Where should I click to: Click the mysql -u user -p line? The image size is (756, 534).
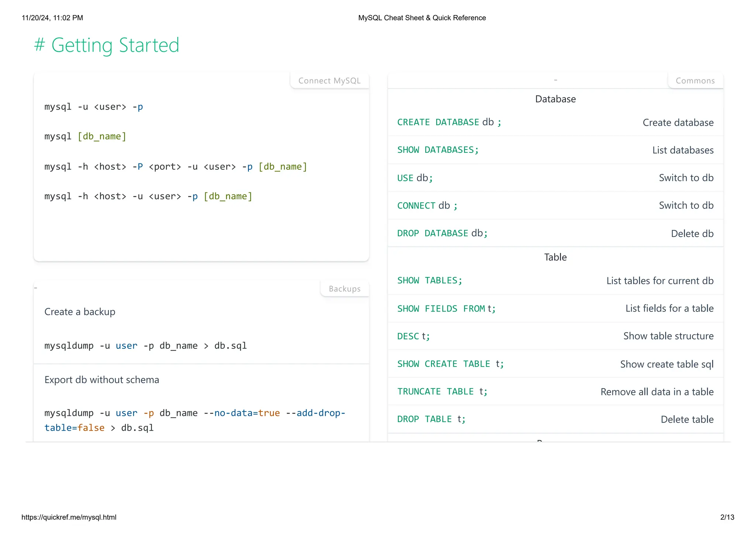click(x=93, y=107)
